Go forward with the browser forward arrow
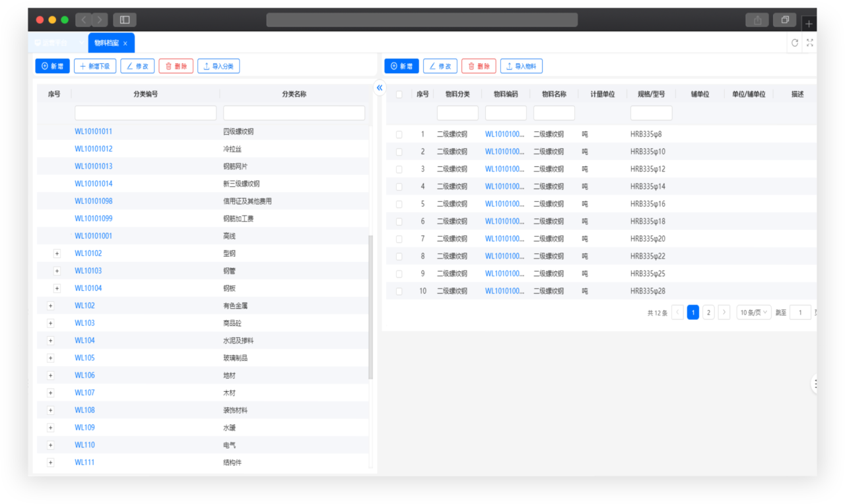Image resolution: width=845 pixels, height=504 pixels. coord(100,20)
